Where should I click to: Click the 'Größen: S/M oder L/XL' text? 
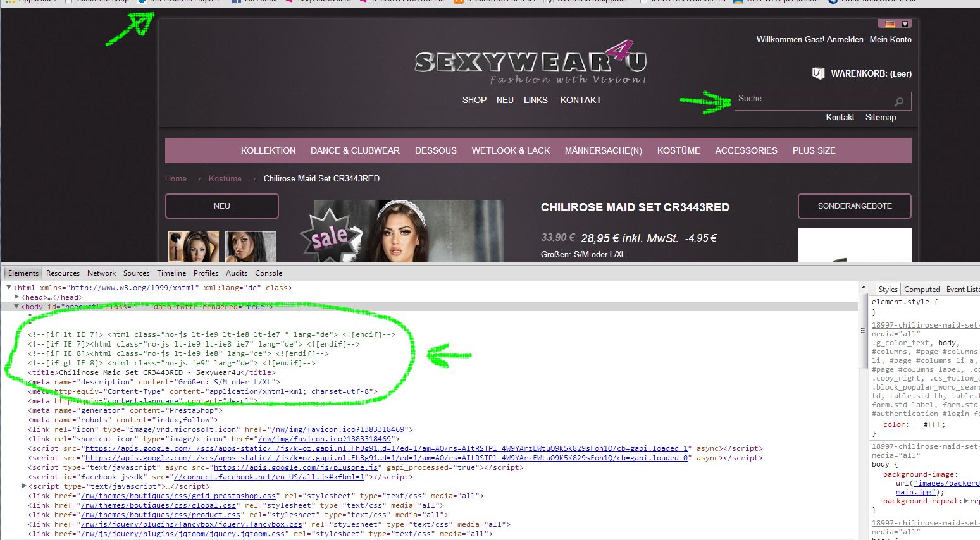pyautogui.click(x=583, y=254)
